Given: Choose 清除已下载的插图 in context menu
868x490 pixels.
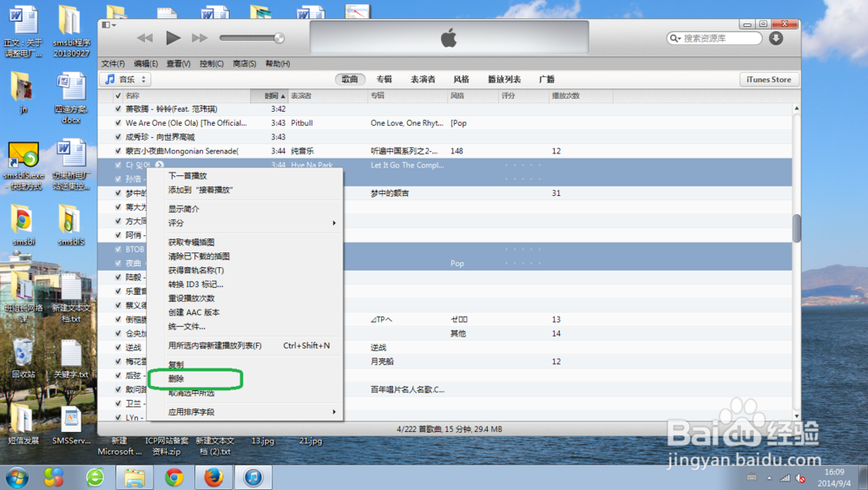Looking at the screenshot, I should click(x=247, y=256).
